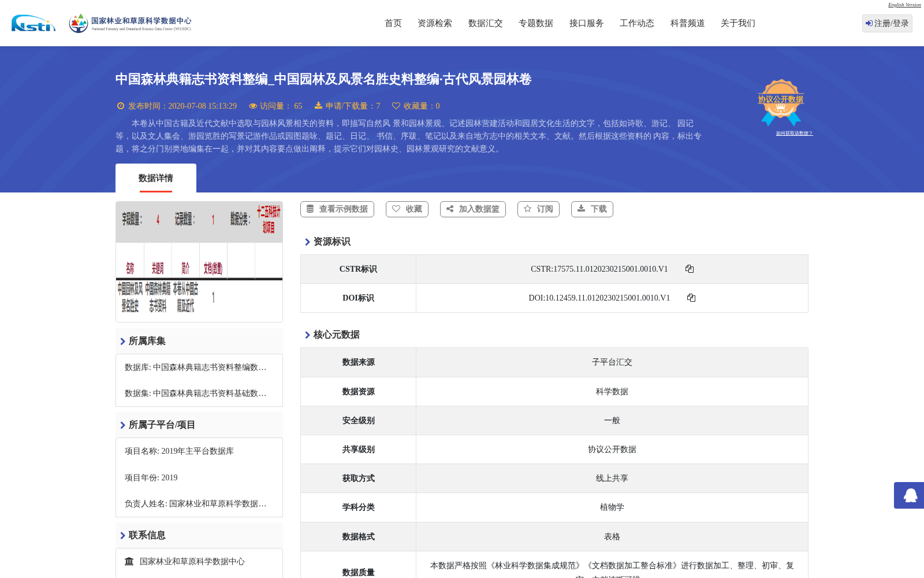Screen dimensions: 924x578
Task: Click the NSTL logo
Action: click(x=33, y=23)
